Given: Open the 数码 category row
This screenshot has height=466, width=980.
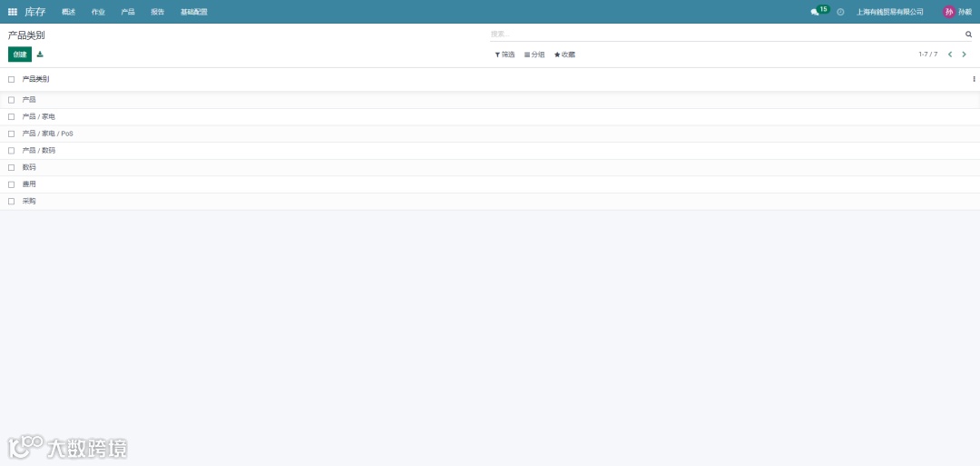Looking at the screenshot, I should 490,168.
